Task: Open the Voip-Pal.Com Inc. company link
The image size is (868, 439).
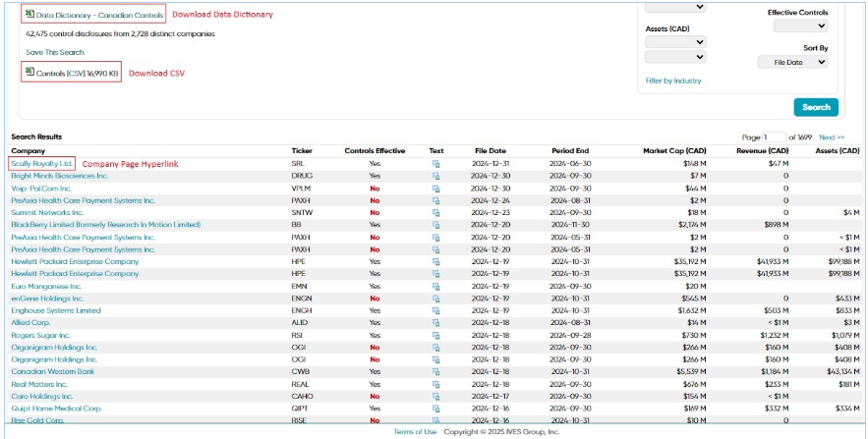Action: point(41,189)
